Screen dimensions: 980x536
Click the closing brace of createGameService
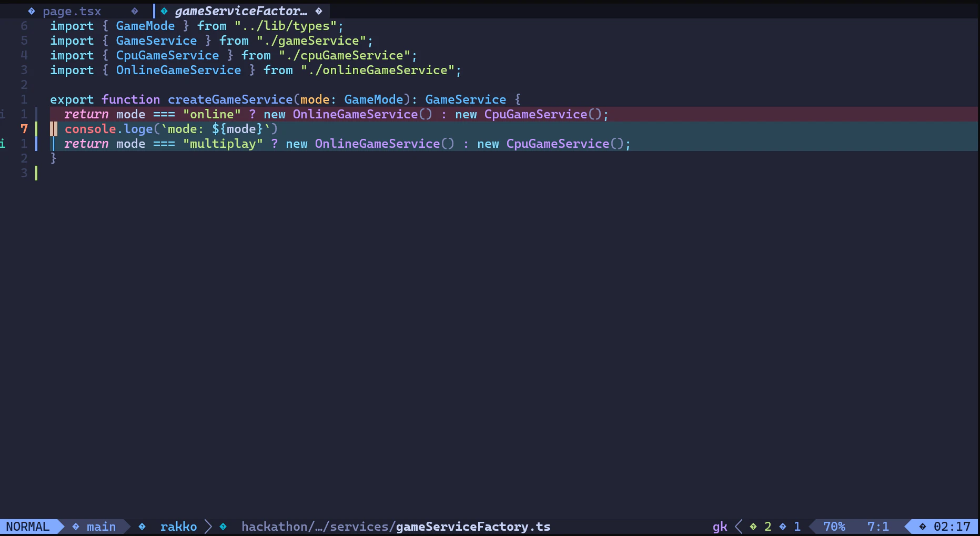(x=53, y=158)
